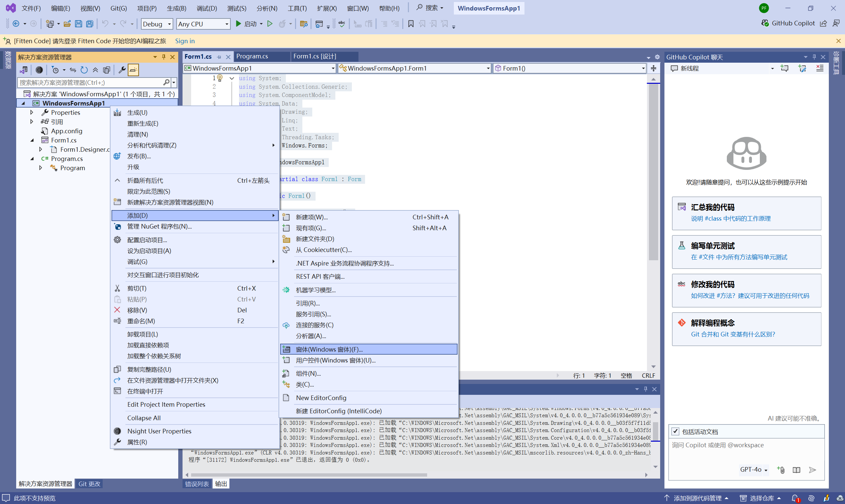Click the output panel horizontal scrollbar

[x=309, y=475]
